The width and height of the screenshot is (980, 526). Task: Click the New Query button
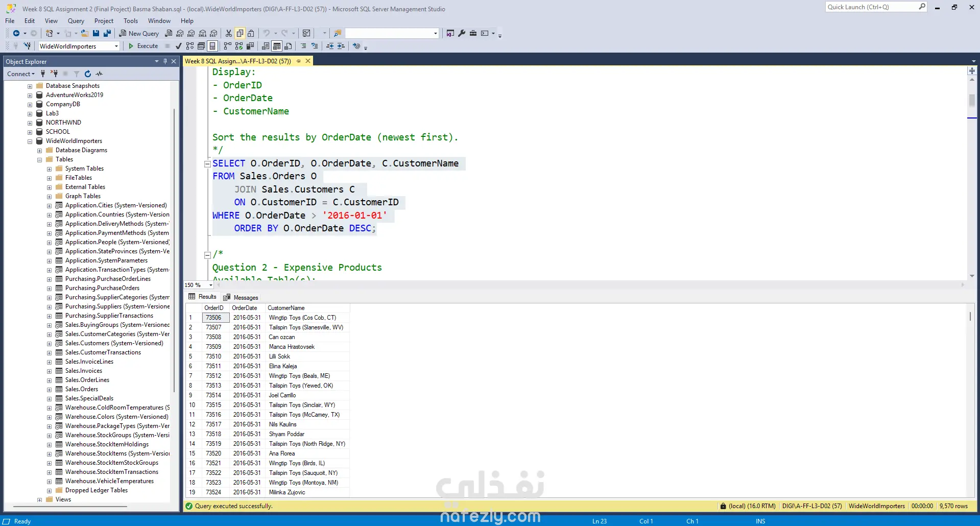139,33
